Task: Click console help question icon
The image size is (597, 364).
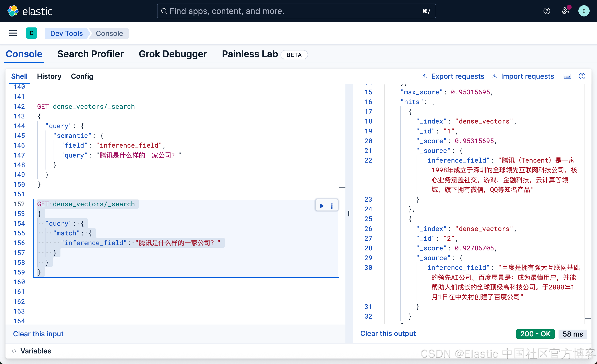Action: coord(582,76)
